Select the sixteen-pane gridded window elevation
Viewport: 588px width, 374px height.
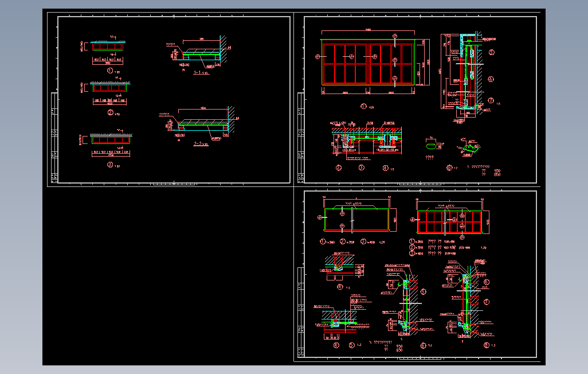pos(449,222)
